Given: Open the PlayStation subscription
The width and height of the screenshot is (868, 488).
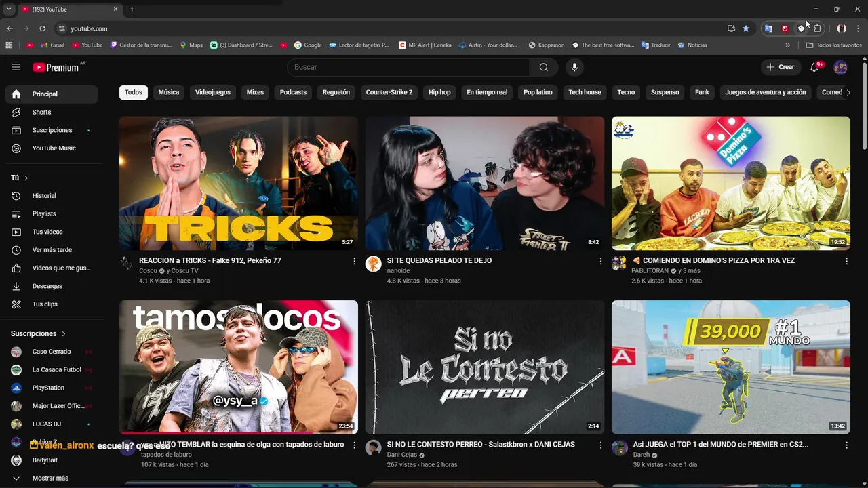Looking at the screenshot, I should tap(52, 388).
